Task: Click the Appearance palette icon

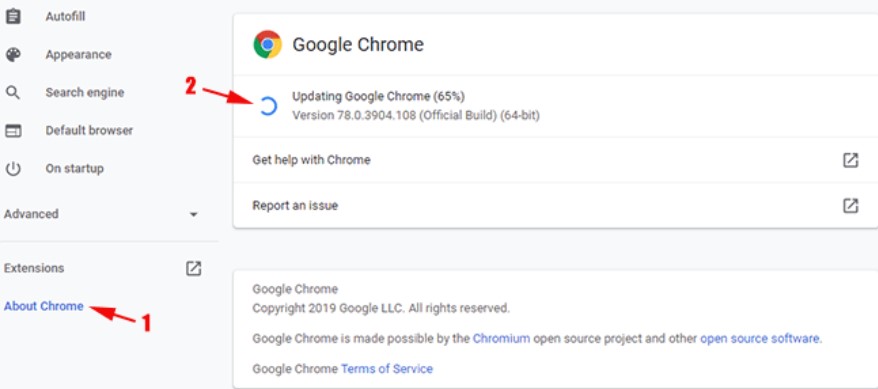Action: 13,54
